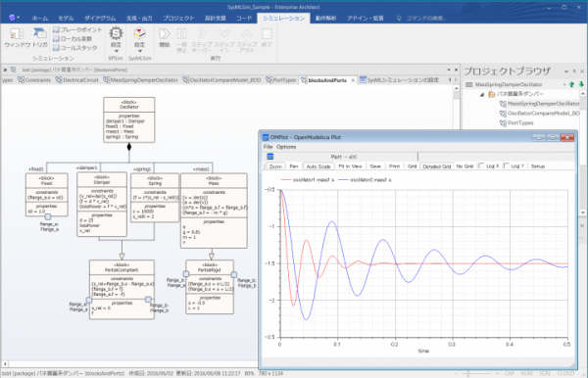Open ブレークポイント breakpoints panel

[x=77, y=29]
